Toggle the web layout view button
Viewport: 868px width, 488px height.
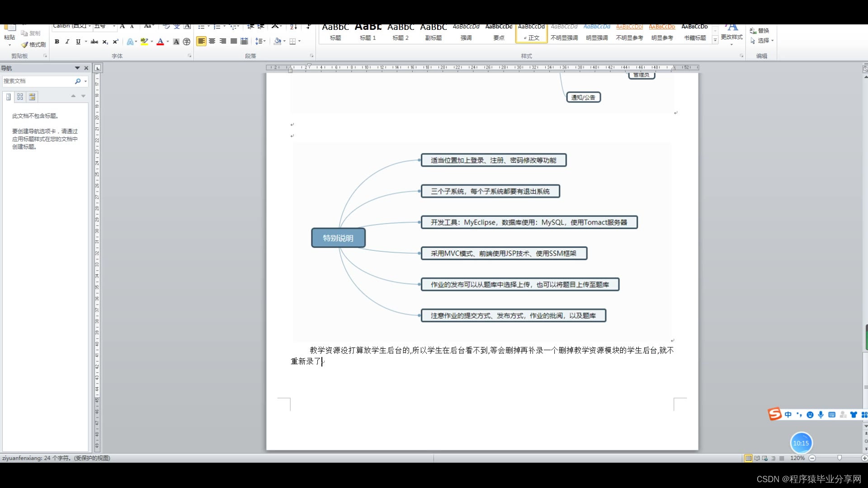[765, 458]
